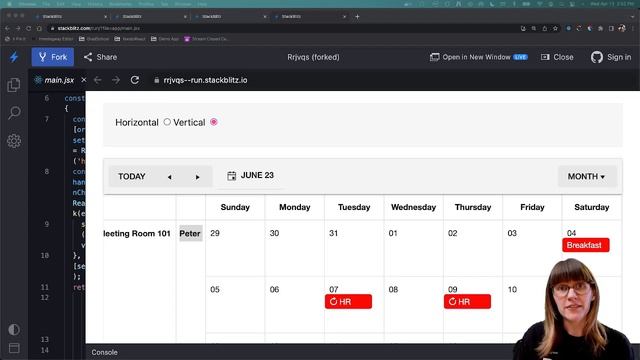The height and width of the screenshot is (360, 640).
Task: Click the Thursday column header
Action: pyautogui.click(x=473, y=207)
